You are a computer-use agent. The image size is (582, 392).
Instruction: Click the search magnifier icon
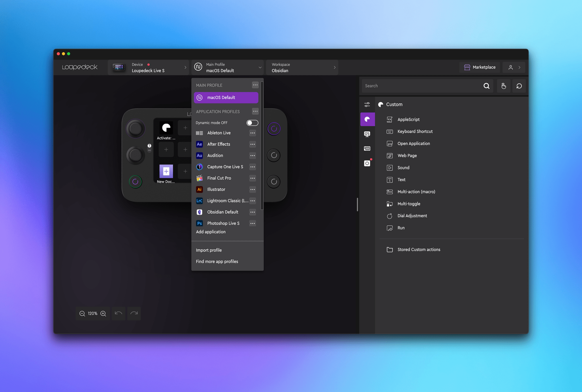click(x=486, y=86)
